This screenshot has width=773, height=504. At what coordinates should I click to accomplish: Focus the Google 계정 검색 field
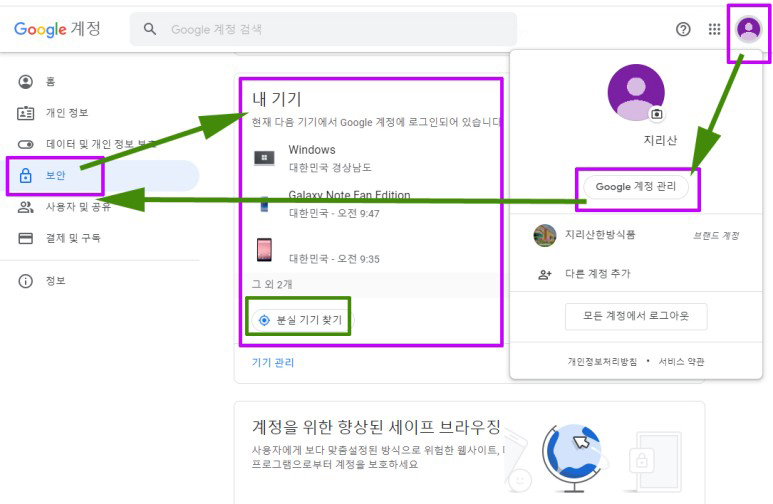coord(323,29)
